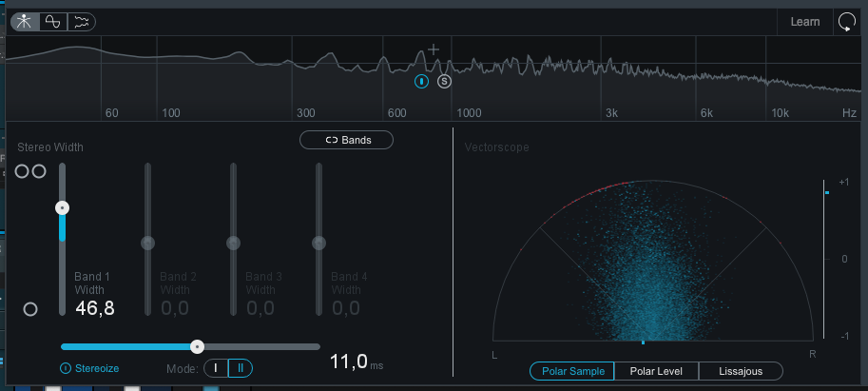Screen dimensions: 868x391
Task: Click the blue correlation meter indicator
Action: [826, 193]
